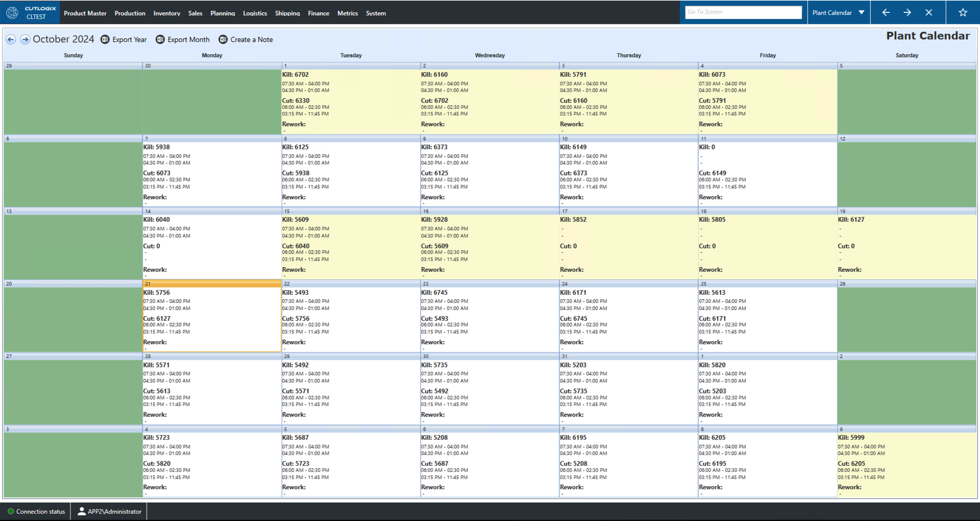This screenshot has height=521, width=980.
Task: Open the Production menu
Action: click(x=130, y=13)
